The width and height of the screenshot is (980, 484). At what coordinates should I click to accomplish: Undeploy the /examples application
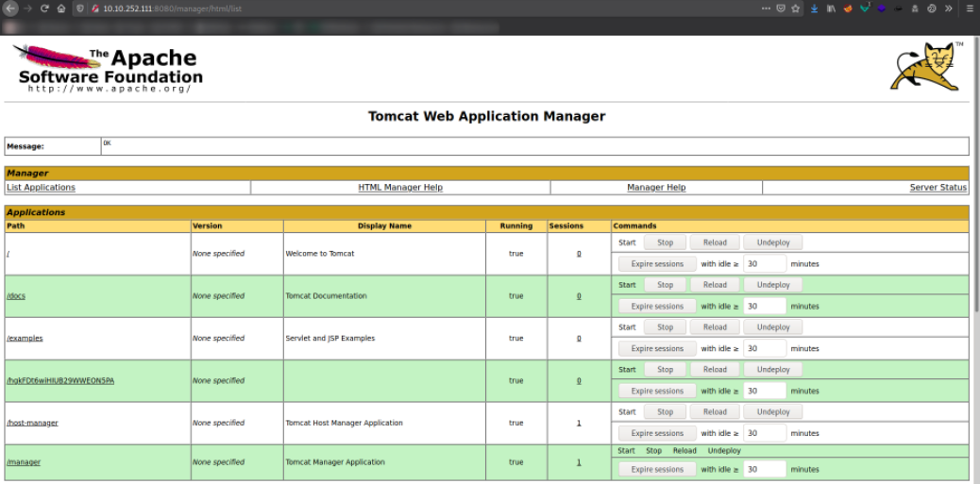pos(773,327)
